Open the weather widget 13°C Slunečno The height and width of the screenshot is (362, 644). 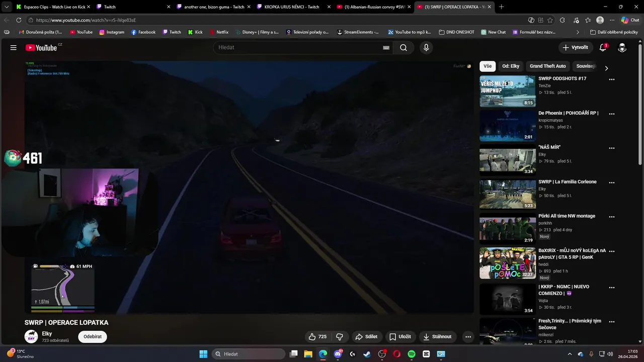21,354
